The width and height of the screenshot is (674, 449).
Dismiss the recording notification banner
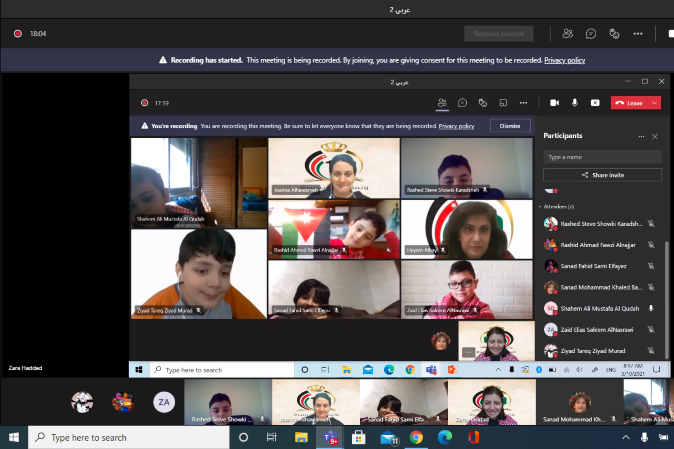(x=510, y=126)
